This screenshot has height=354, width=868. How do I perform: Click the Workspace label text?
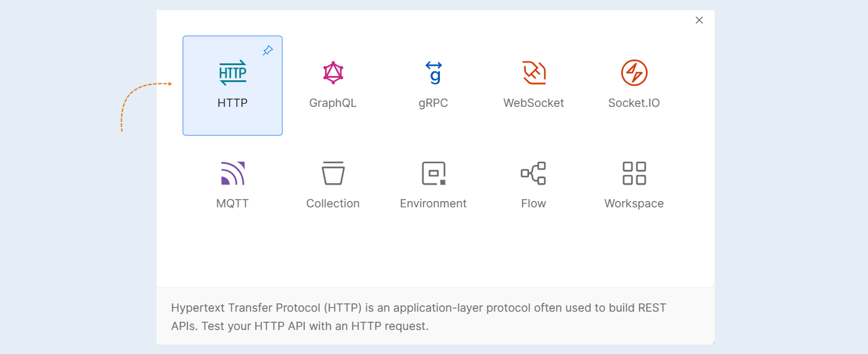pyautogui.click(x=634, y=204)
